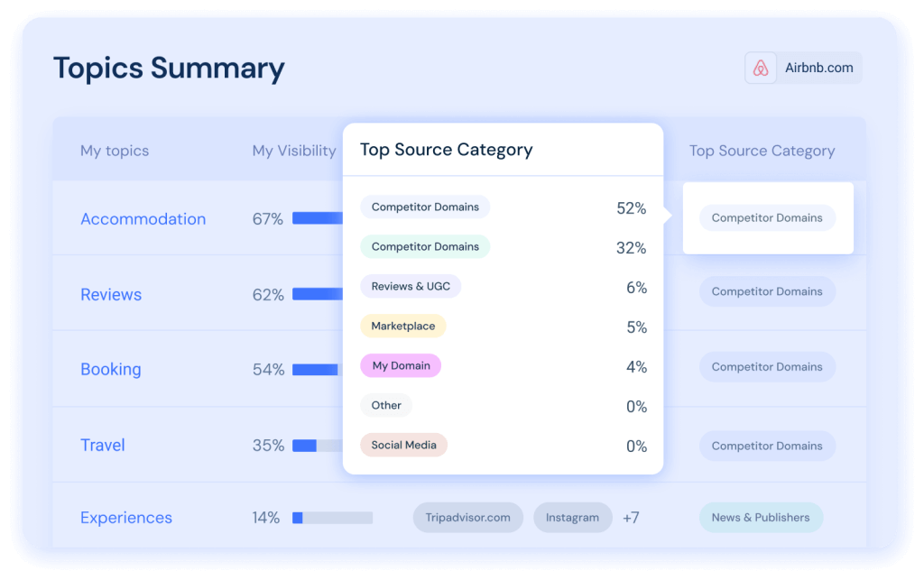Expand the +7 more sources indicator
Viewport: 924px width, 580px height.
click(631, 518)
